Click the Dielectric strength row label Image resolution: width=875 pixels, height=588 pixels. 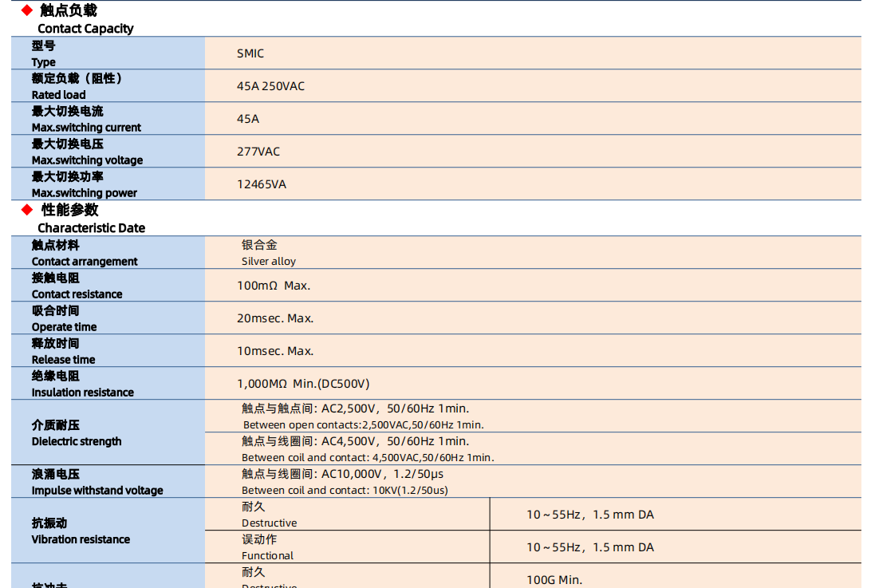(x=77, y=441)
